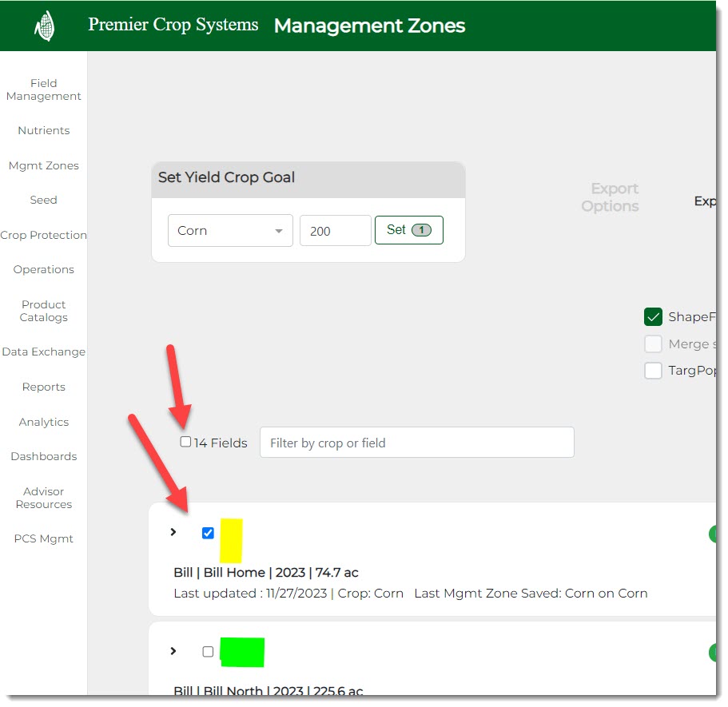Open Mgmt Zones sidebar item

(x=44, y=165)
